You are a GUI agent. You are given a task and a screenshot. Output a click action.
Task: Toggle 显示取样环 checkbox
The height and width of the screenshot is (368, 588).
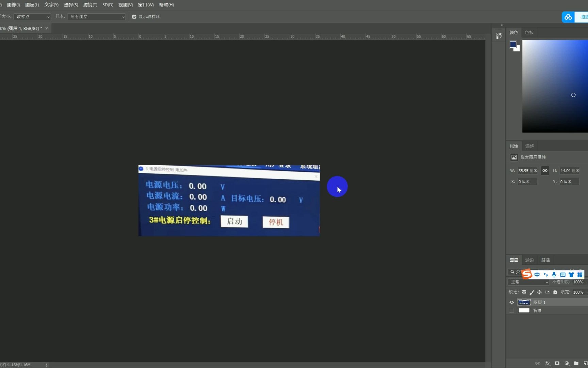(x=134, y=17)
